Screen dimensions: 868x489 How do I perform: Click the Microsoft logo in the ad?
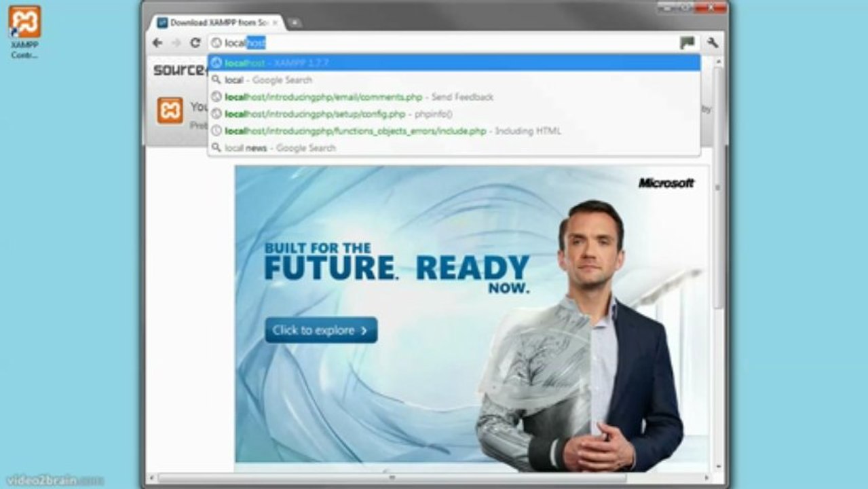666,183
